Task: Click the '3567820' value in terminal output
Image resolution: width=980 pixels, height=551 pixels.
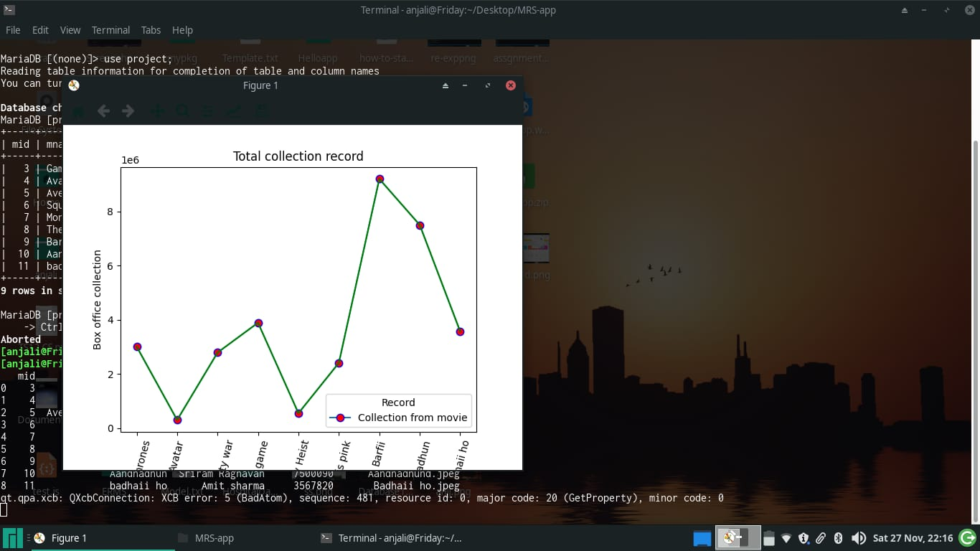Action: pos(313,486)
